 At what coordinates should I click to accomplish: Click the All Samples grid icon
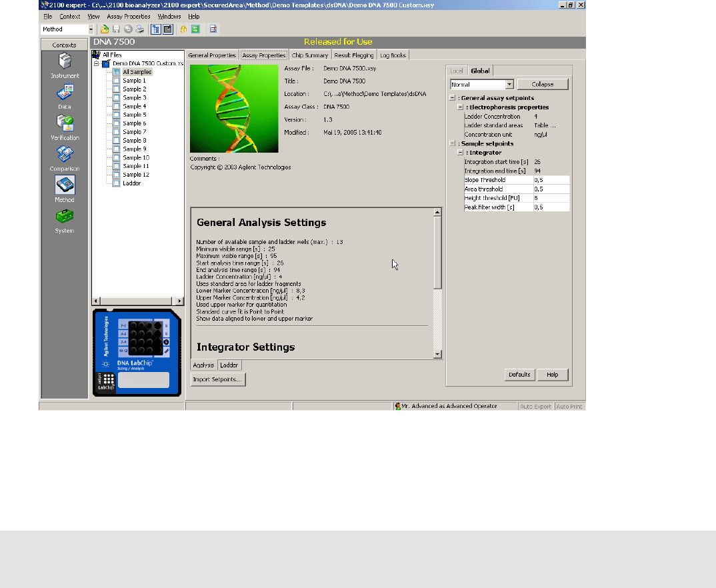click(x=117, y=72)
